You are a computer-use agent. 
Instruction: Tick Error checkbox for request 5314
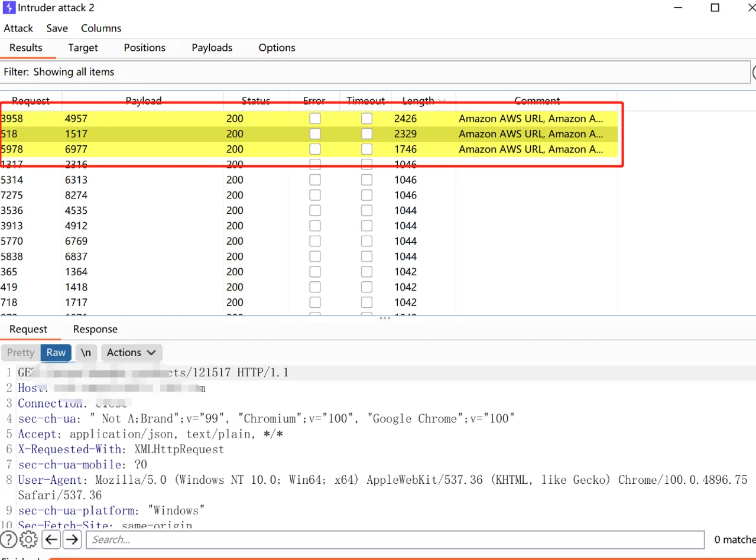[x=315, y=180]
